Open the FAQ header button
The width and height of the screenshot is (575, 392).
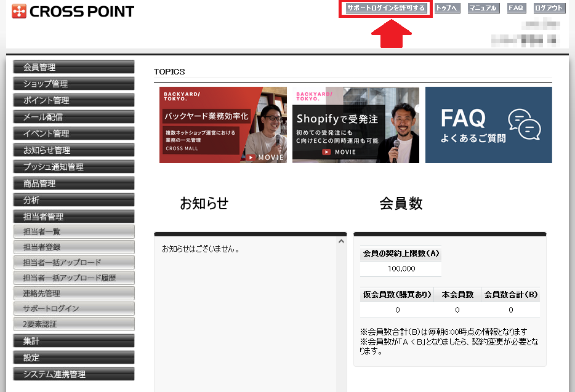pyautogui.click(x=517, y=8)
